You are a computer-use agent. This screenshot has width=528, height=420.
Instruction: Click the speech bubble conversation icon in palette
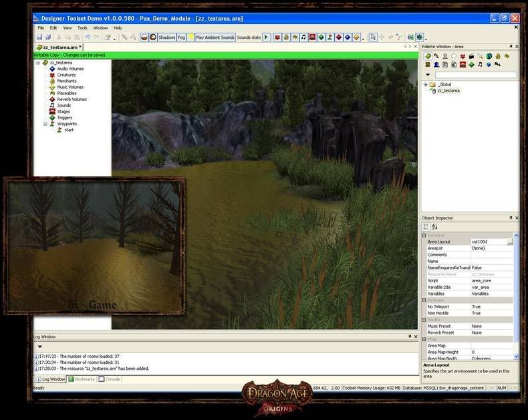pos(454,56)
